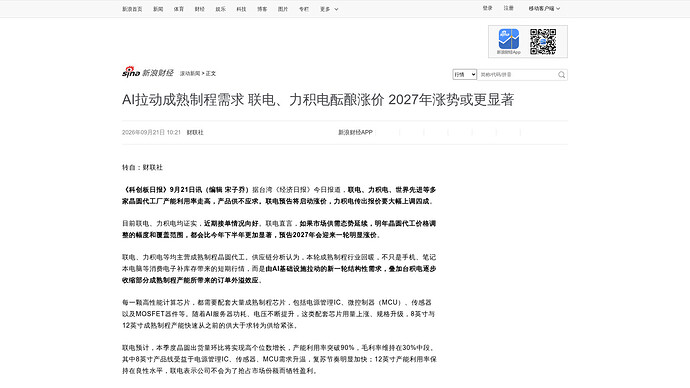Click 《科创板日报》9月21日讯 text

161,190
